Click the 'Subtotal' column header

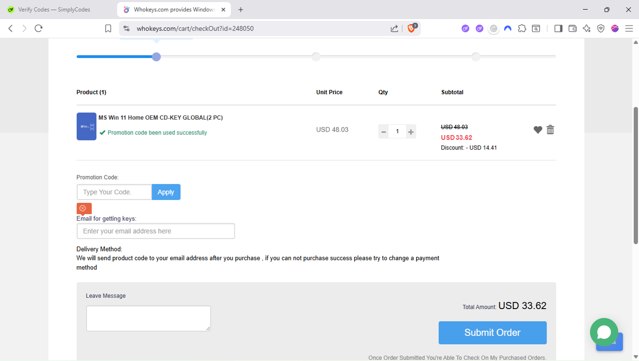[x=452, y=92]
